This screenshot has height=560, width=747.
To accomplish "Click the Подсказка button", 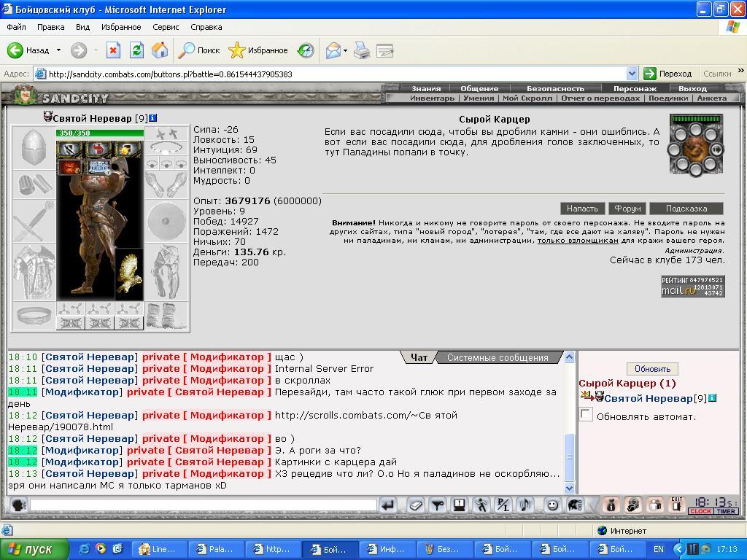I will 686,209.
